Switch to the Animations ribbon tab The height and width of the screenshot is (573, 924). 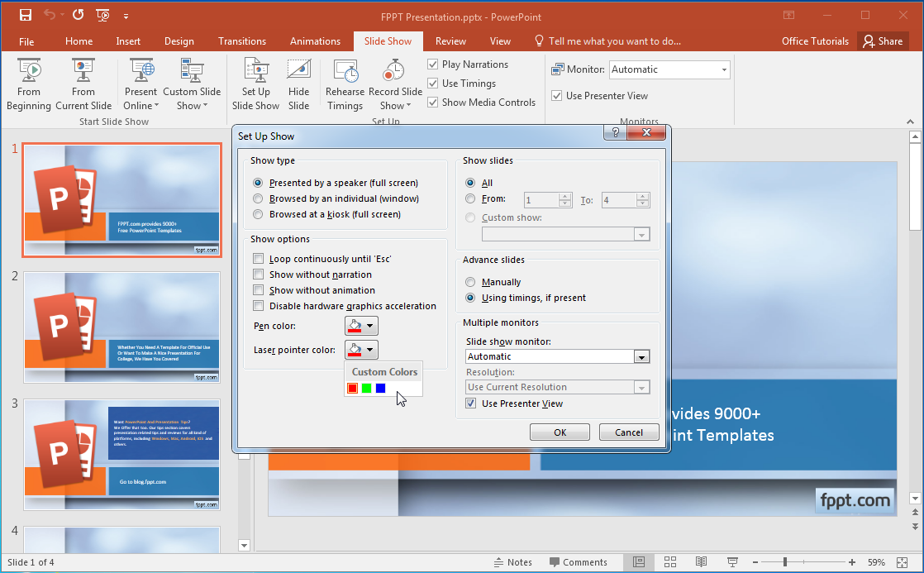coord(315,41)
